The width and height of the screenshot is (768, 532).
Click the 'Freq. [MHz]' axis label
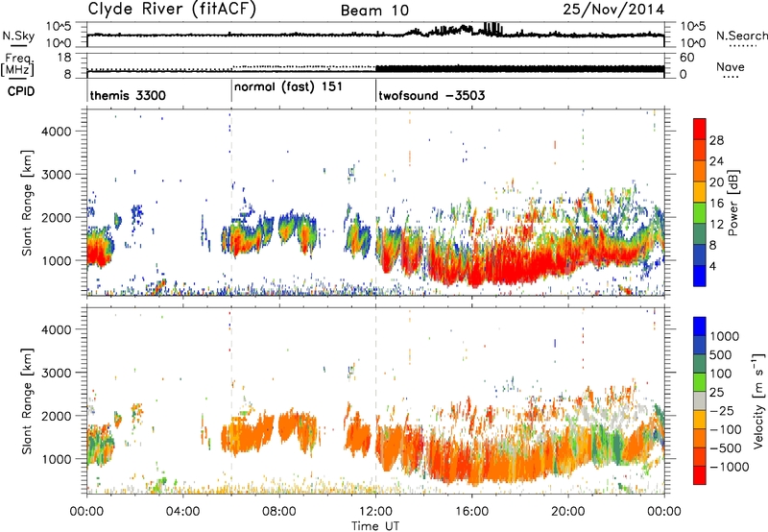coord(17,65)
